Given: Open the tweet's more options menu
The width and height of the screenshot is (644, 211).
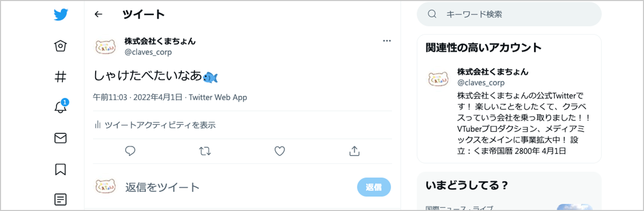Looking at the screenshot, I should 386,41.
